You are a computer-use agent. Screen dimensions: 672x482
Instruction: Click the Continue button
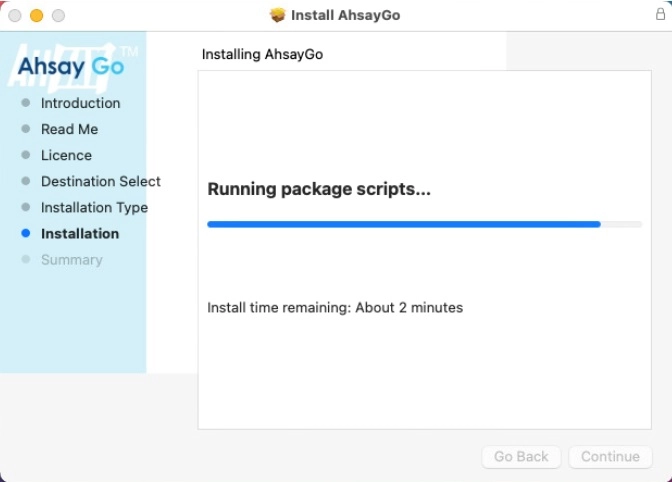610,457
